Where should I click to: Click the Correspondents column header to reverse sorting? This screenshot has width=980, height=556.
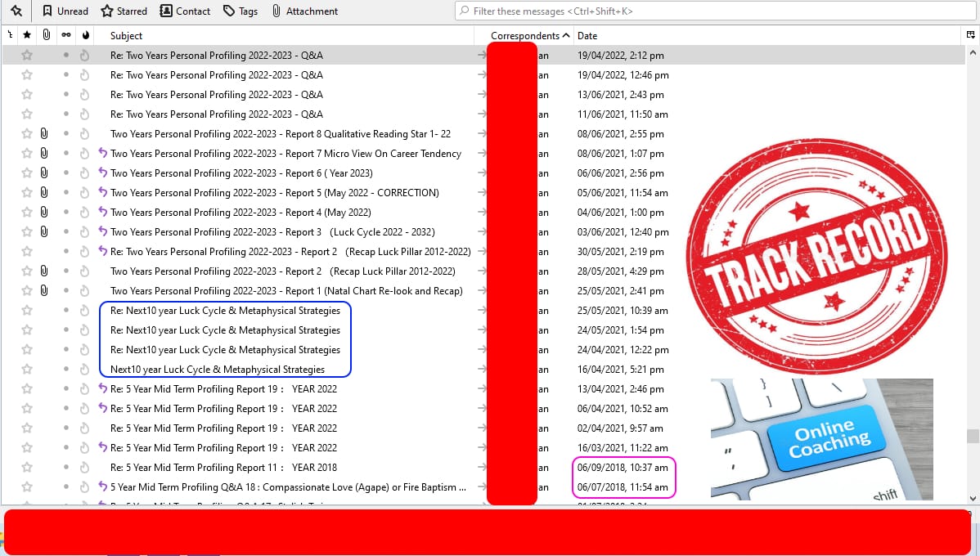pyautogui.click(x=524, y=35)
